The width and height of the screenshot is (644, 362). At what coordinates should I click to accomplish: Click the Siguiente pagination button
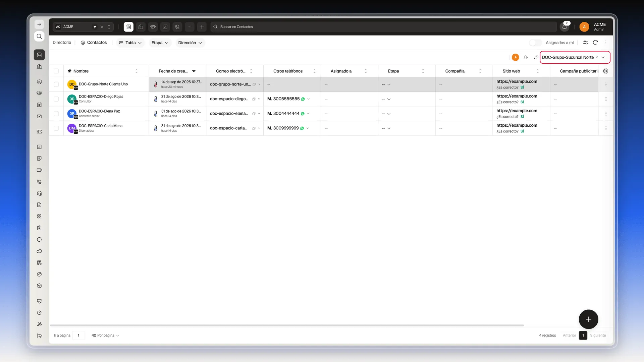598,335
